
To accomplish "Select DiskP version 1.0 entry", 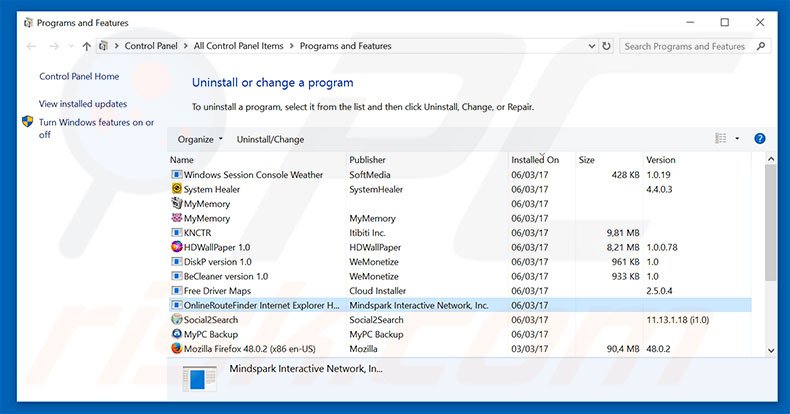I will pos(459,262).
